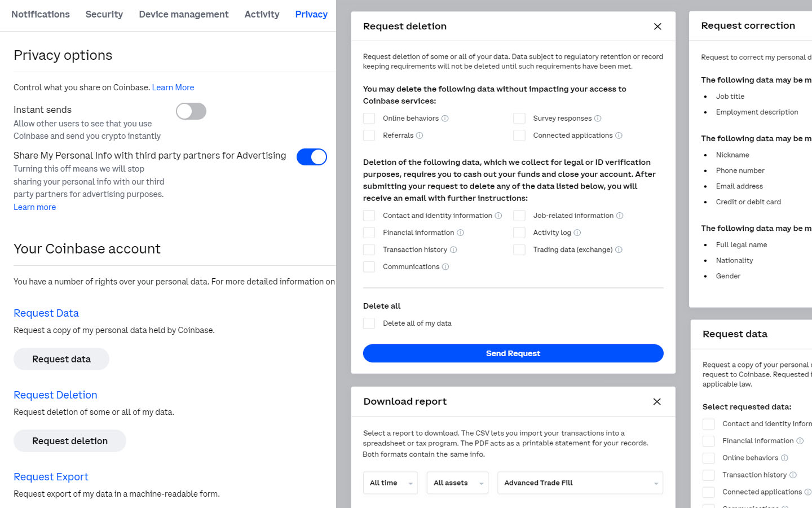Check Transaction history box in Request data panel
The image size is (812, 508).
(709, 475)
